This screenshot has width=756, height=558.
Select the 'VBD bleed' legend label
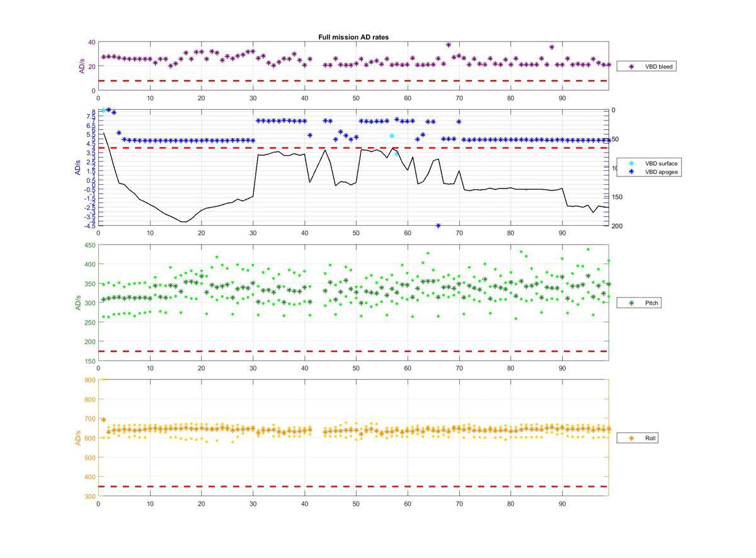click(x=659, y=66)
